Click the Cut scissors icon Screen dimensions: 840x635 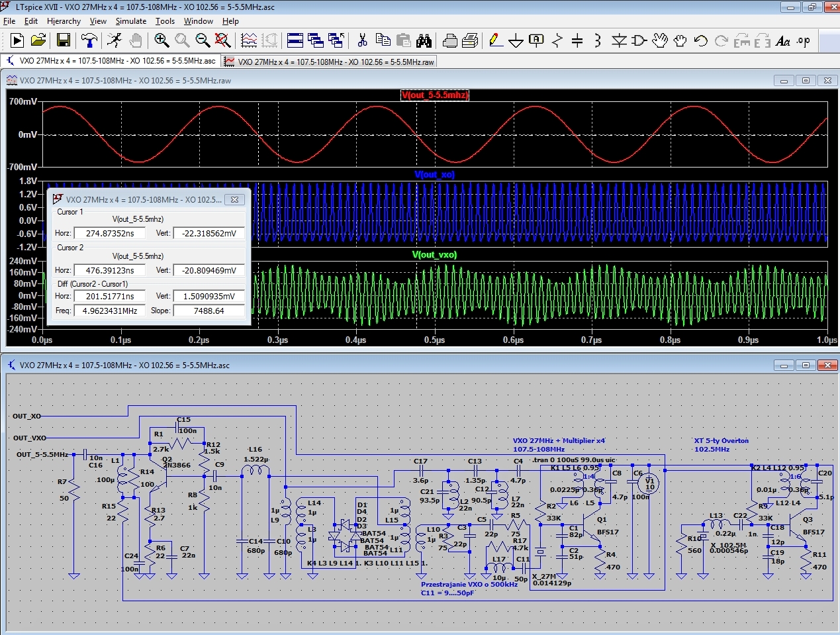tap(362, 40)
